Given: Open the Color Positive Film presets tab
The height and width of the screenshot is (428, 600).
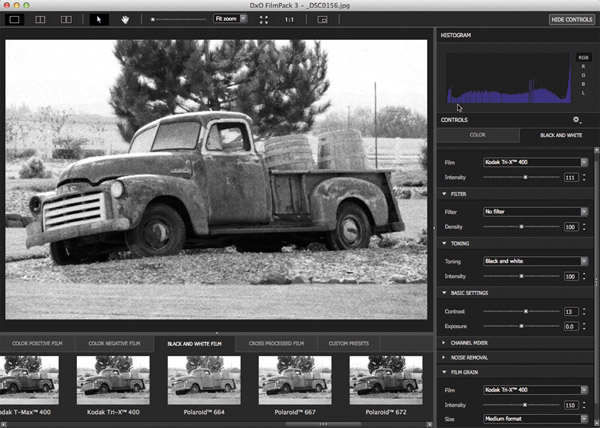Looking at the screenshot, I should coord(37,343).
